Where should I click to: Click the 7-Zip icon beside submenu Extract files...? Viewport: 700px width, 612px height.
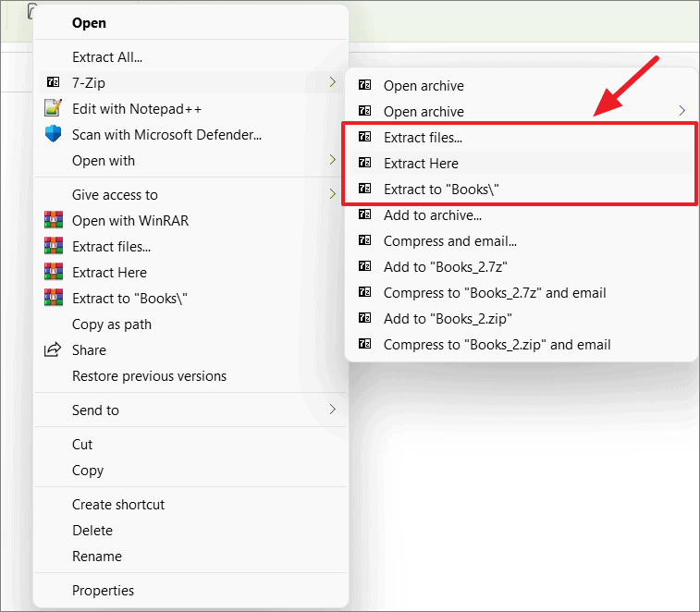coord(364,137)
